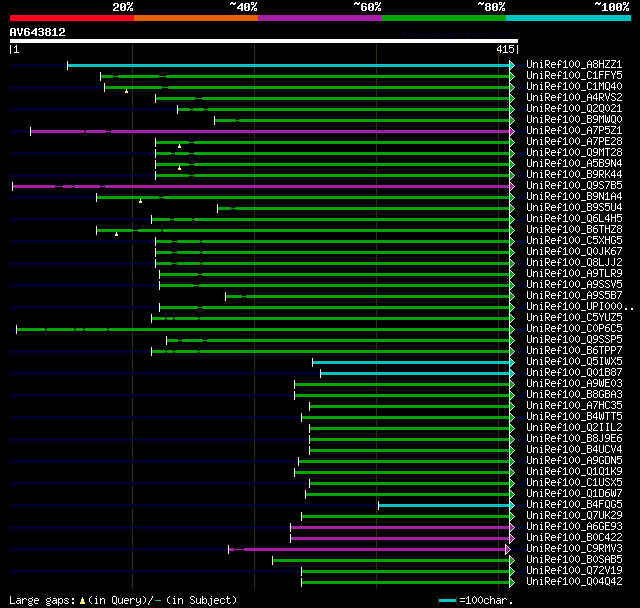Select UniRef100_B9S5U4 label
The height and width of the screenshot is (608, 640).
click(x=574, y=208)
